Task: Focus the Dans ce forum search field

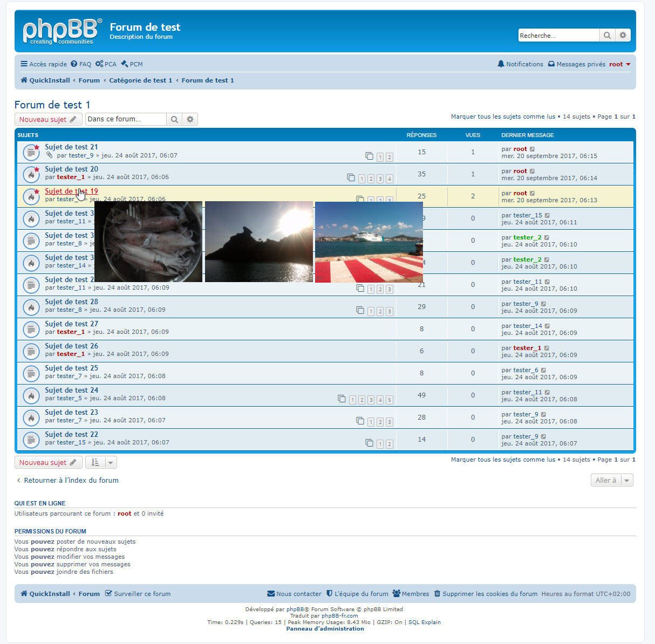Action: 126,119
